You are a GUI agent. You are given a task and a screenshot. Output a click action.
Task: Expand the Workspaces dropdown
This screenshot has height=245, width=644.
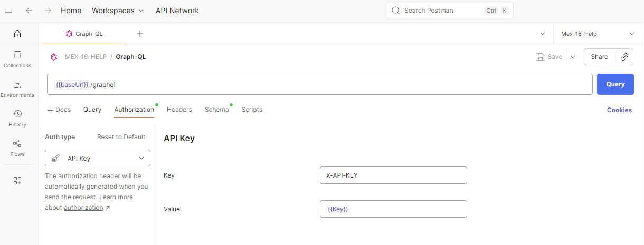(117, 11)
